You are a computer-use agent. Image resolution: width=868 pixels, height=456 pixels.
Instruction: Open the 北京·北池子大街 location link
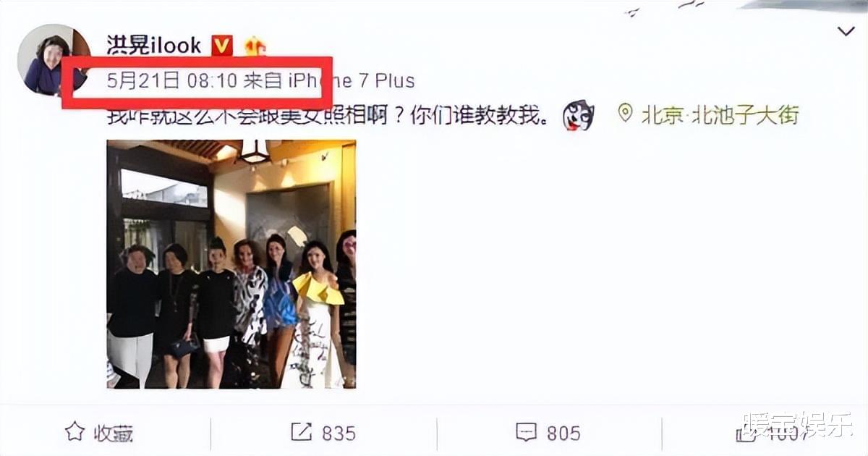click(x=720, y=115)
